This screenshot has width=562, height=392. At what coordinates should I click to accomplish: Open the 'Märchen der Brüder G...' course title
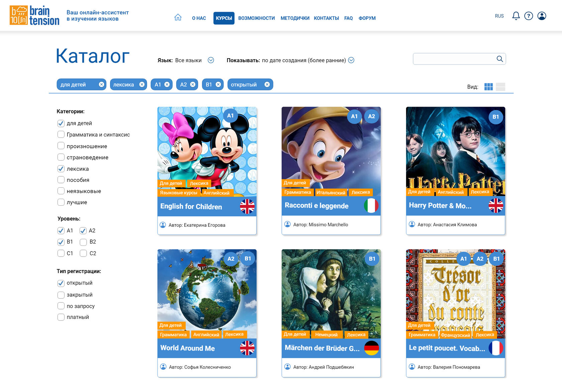(x=322, y=348)
